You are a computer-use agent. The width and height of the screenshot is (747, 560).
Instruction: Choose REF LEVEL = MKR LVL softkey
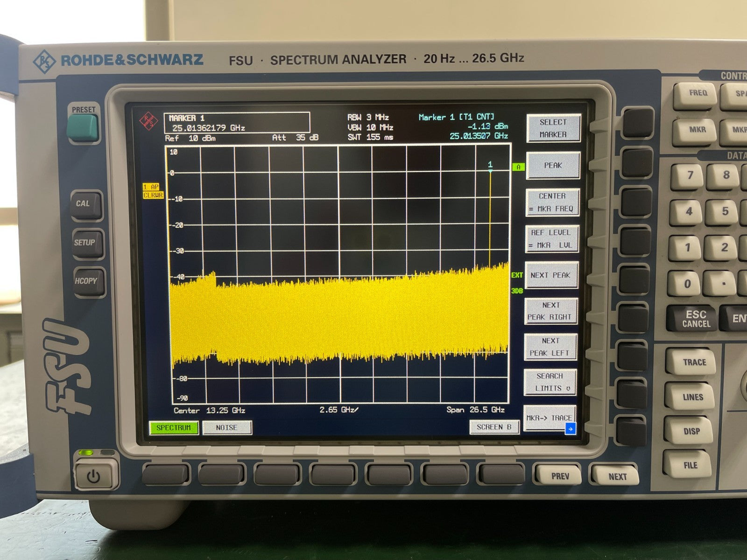[x=551, y=238]
